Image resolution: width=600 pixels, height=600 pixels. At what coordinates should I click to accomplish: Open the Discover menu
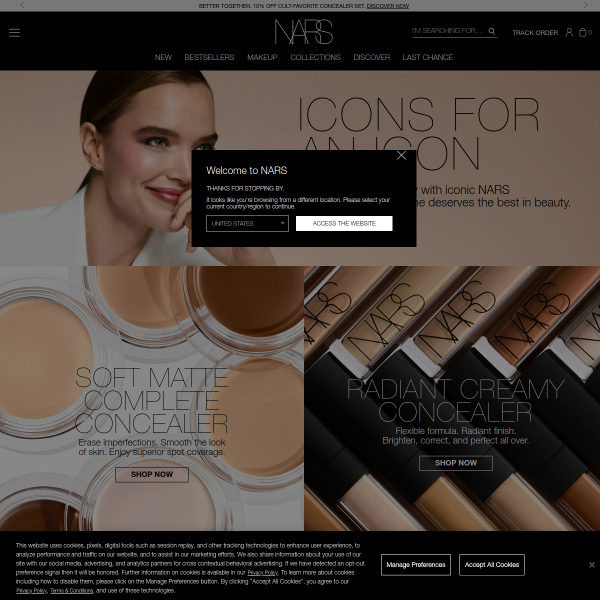[x=372, y=57]
